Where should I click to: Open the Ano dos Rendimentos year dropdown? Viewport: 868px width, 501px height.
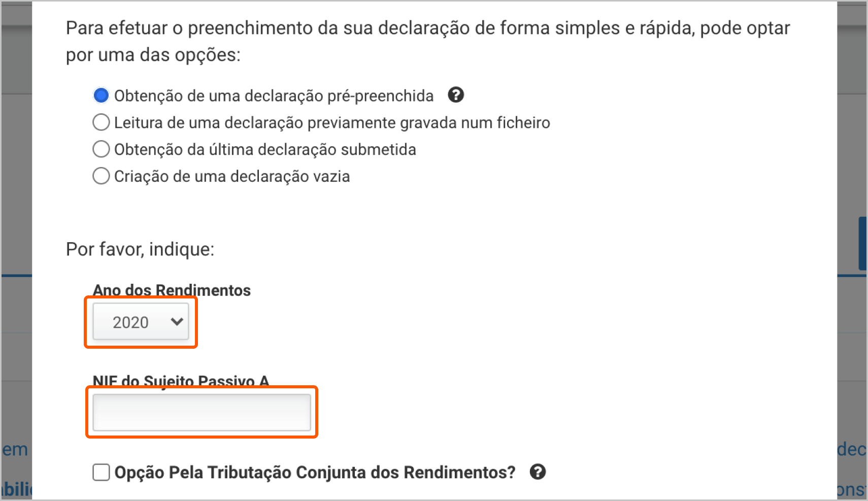click(x=141, y=322)
